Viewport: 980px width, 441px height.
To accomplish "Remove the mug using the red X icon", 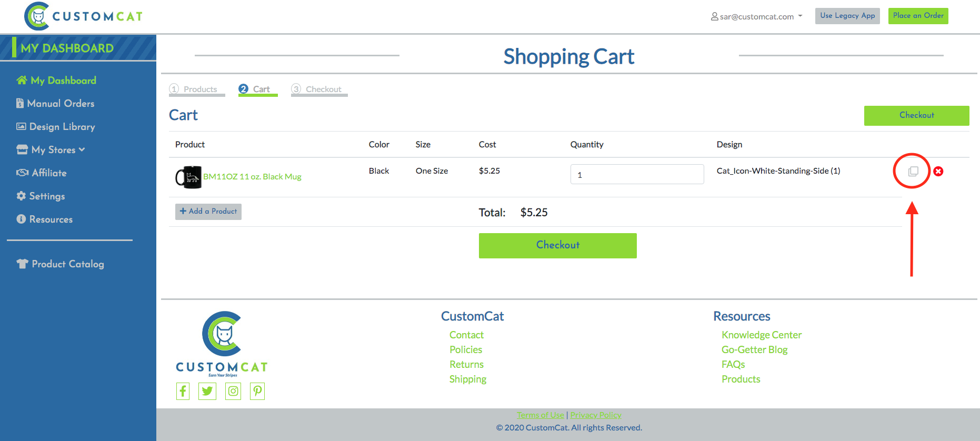I will (938, 172).
